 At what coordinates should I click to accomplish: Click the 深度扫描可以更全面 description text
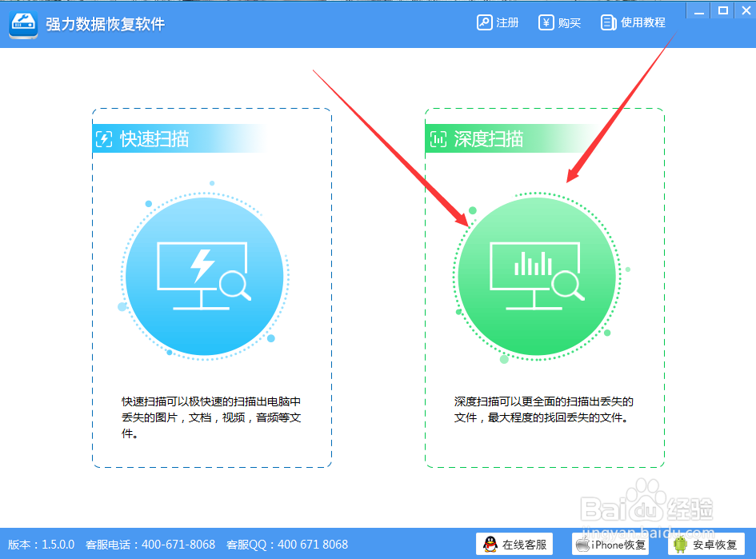point(543,409)
